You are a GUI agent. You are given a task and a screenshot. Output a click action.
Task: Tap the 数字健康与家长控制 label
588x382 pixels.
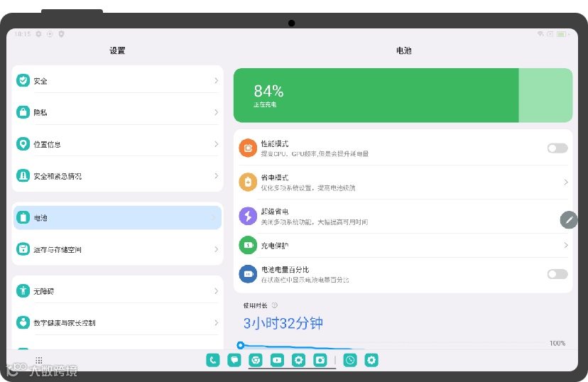pyautogui.click(x=64, y=323)
